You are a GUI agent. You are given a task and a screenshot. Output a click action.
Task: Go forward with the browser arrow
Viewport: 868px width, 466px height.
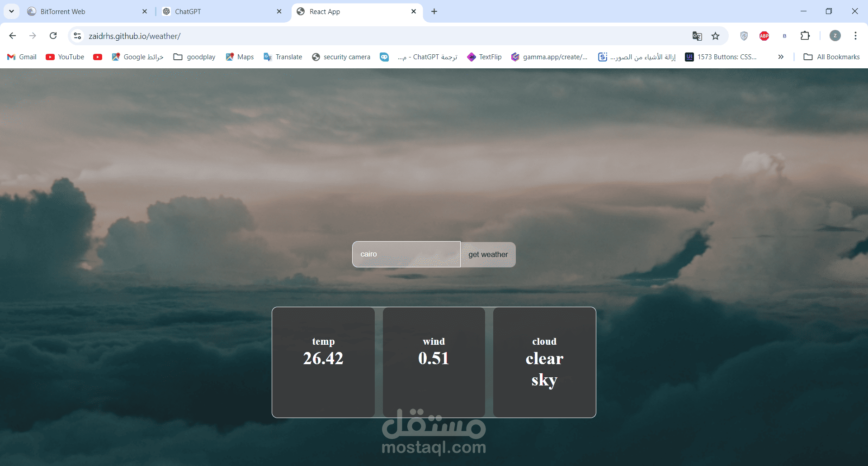(33, 36)
